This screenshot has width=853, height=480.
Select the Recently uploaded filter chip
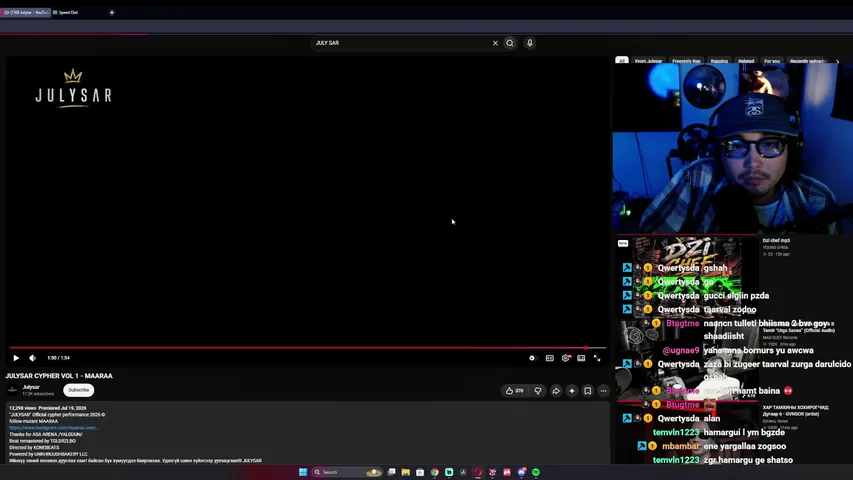click(x=808, y=60)
